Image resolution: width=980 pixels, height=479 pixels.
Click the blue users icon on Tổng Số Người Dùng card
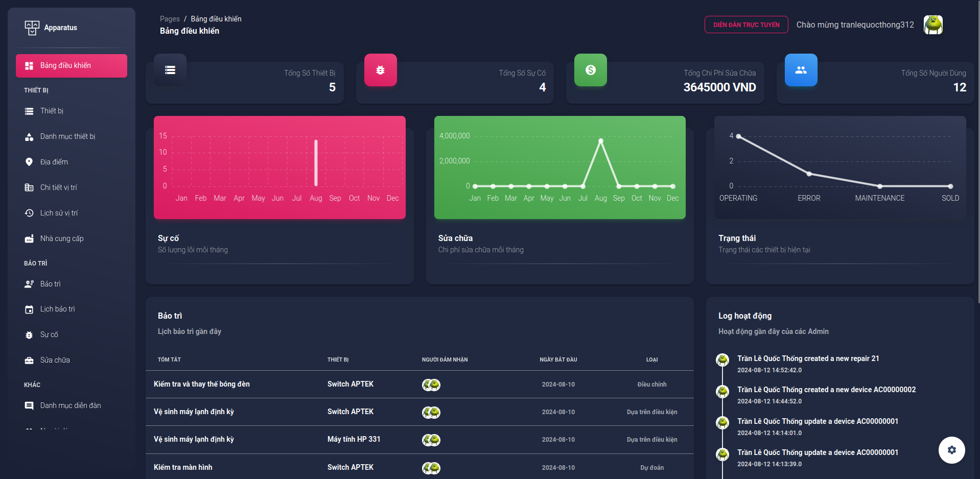[x=801, y=70]
